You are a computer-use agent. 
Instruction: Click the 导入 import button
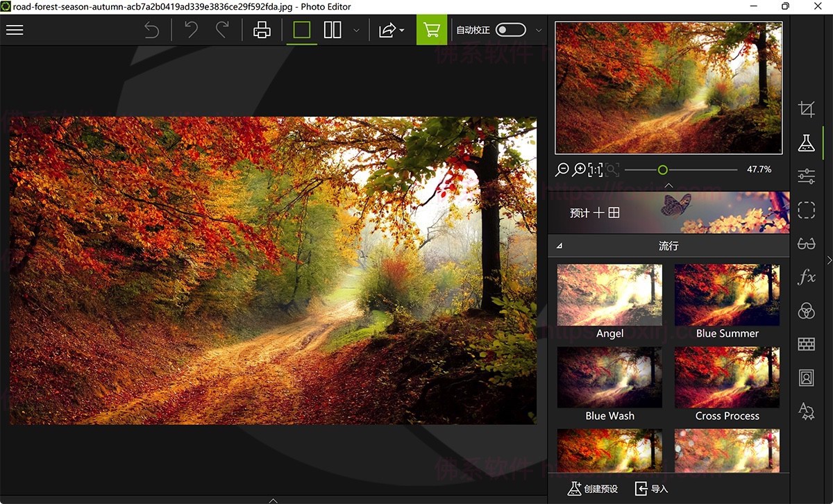[651, 489]
